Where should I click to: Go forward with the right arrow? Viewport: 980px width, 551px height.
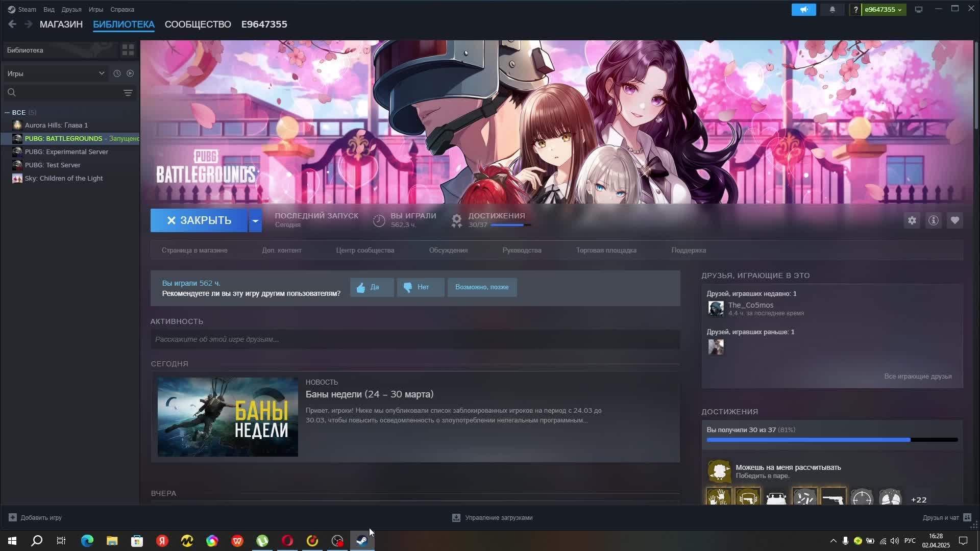(29, 24)
